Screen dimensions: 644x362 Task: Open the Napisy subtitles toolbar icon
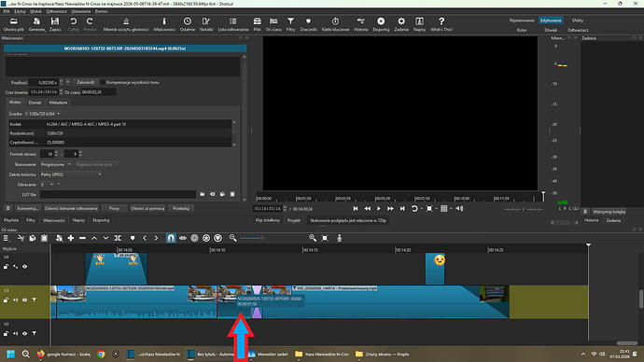pos(419,24)
